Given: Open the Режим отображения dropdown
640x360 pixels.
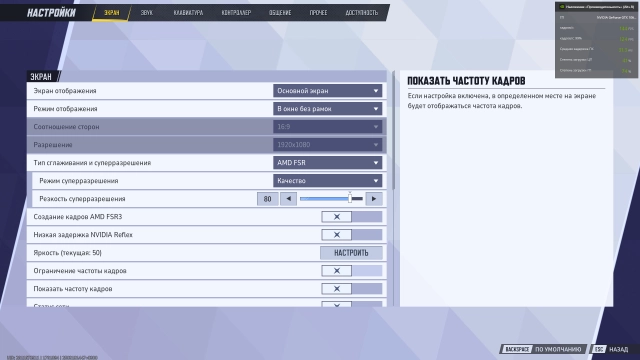Looking at the screenshot, I should point(327,109).
